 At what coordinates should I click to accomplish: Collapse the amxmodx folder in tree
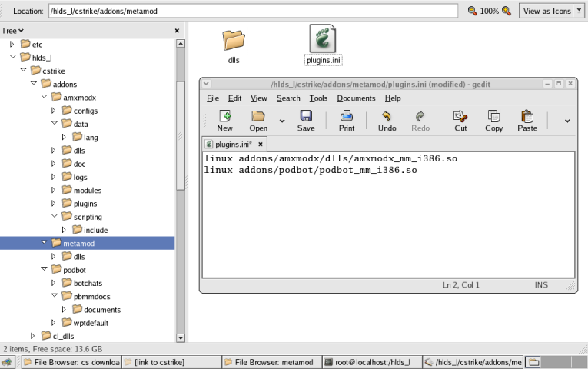(45, 96)
